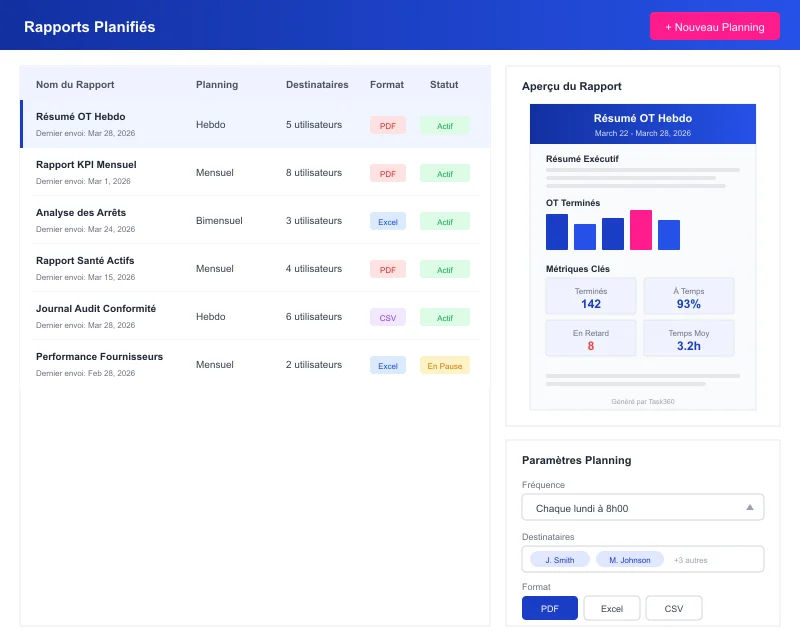Select Excel as the output format
Viewport: 800px width, 640px height.
tap(611, 607)
